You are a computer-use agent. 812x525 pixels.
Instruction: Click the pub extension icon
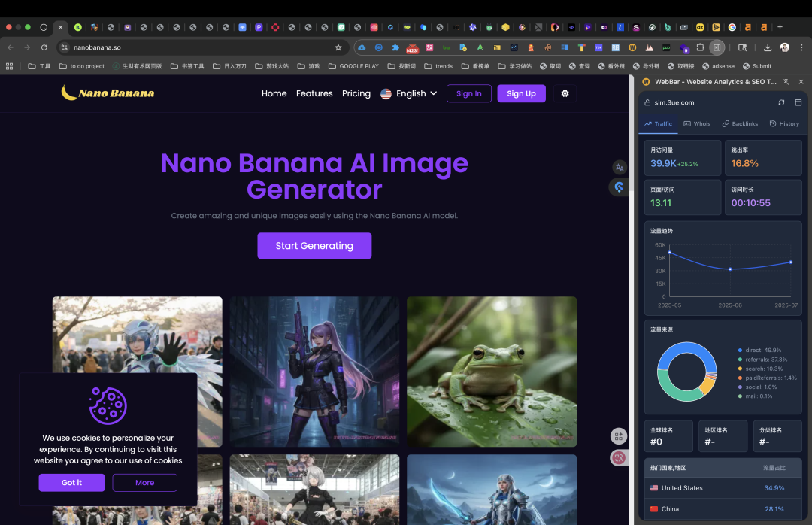[x=666, y=47]
